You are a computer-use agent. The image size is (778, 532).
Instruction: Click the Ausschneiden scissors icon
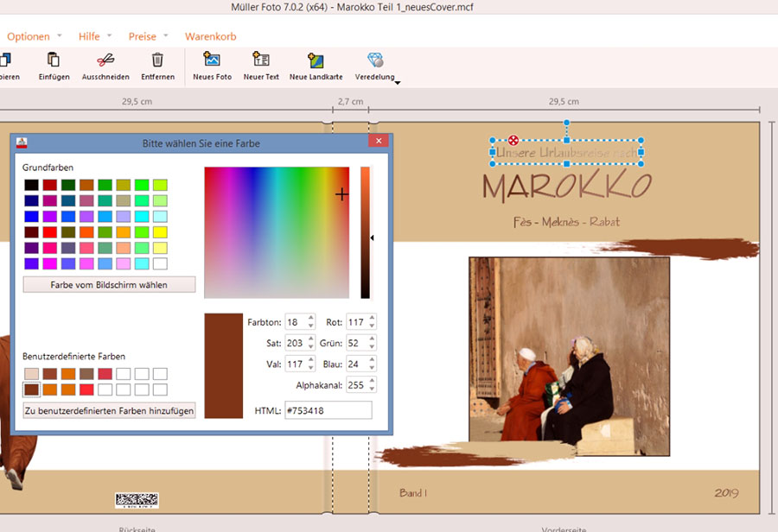click(x=105, y=60)
